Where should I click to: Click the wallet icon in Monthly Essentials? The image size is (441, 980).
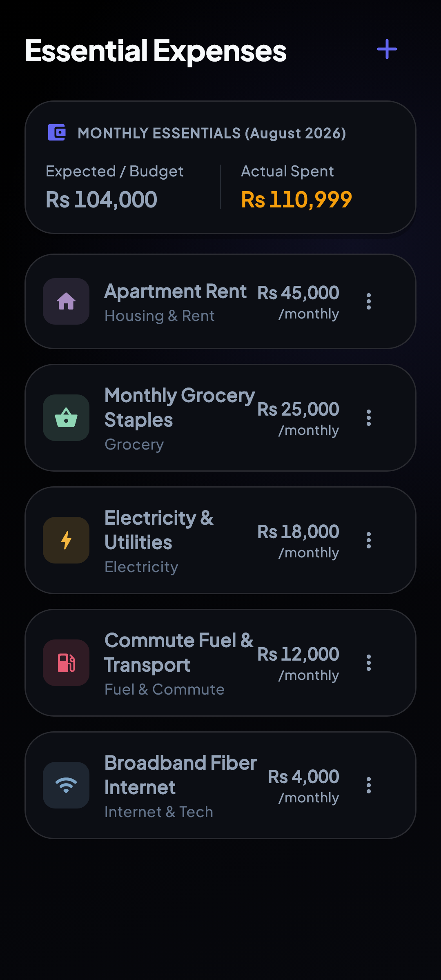click(x=57, y=132)
